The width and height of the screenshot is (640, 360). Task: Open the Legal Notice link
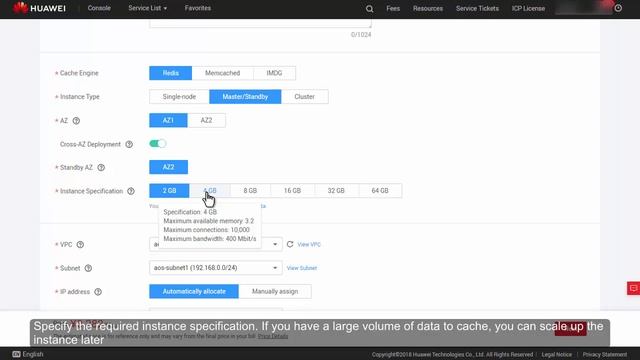click(557, 354)
